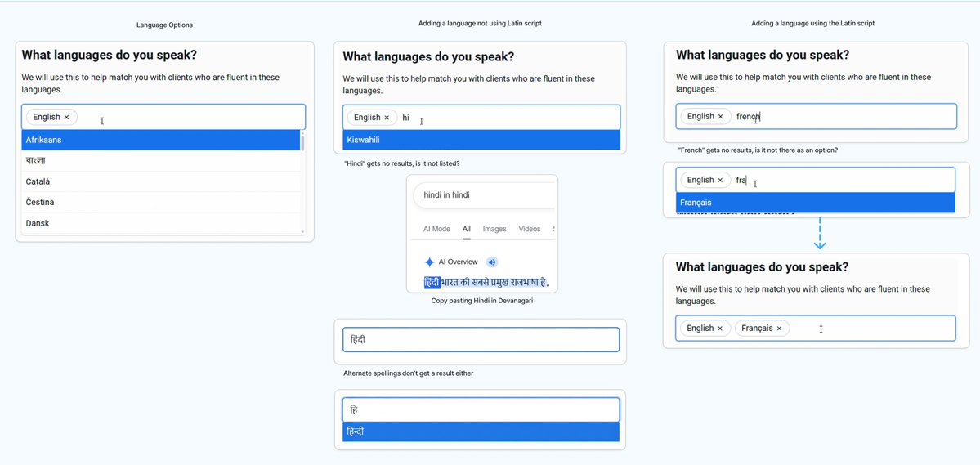The height and width of the screenshot is (465, 980).
Task: Select the Français suggestion in dropdown
Action: (x=815, y=203)
